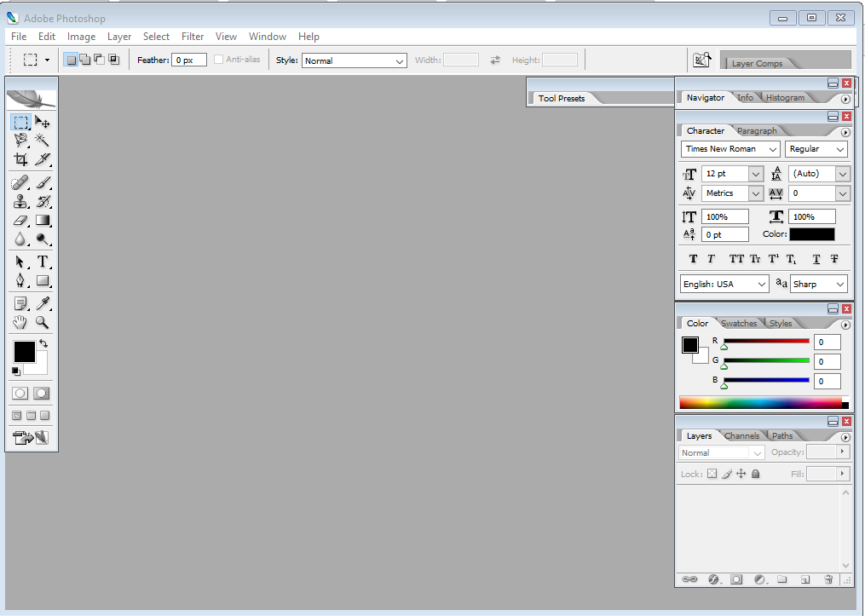Open the Layer menu

click(x=119, y=37)
